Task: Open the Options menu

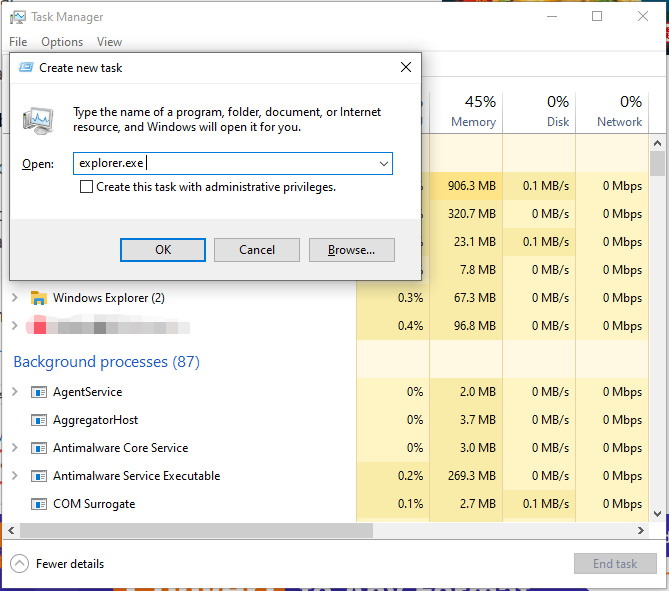Action: click(x=62, y=42)
